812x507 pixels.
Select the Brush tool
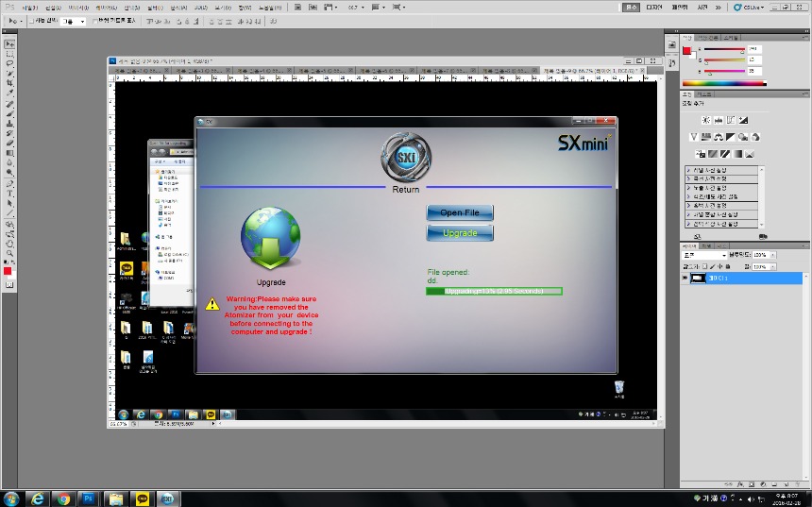[x=9, y=114]
